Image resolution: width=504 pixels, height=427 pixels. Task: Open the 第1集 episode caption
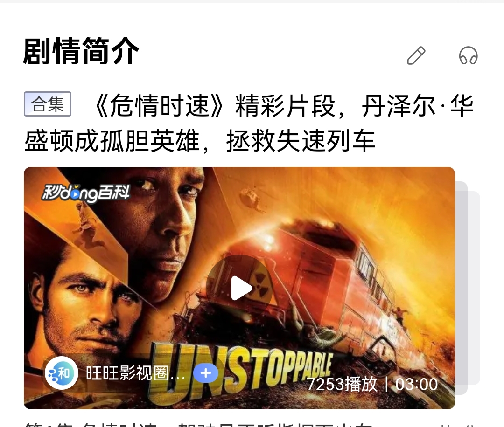click(198, 424)
